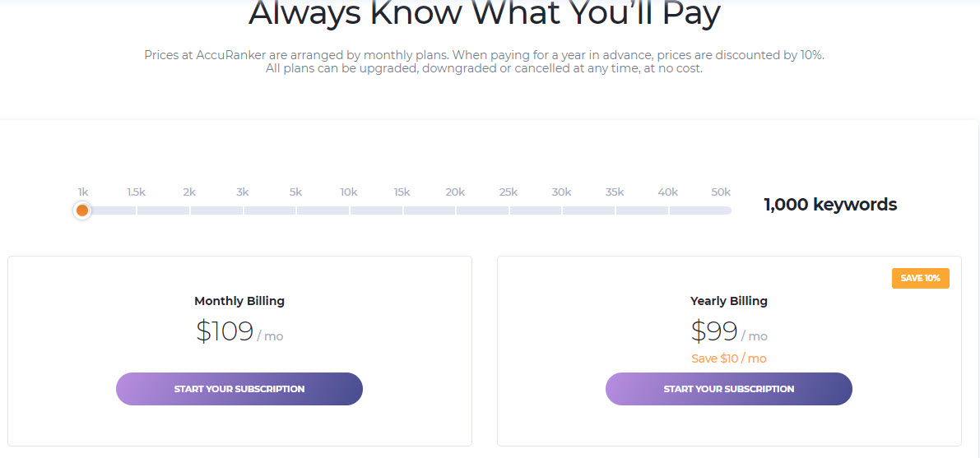Pick the 5k keyword slider label

[295, 192]
